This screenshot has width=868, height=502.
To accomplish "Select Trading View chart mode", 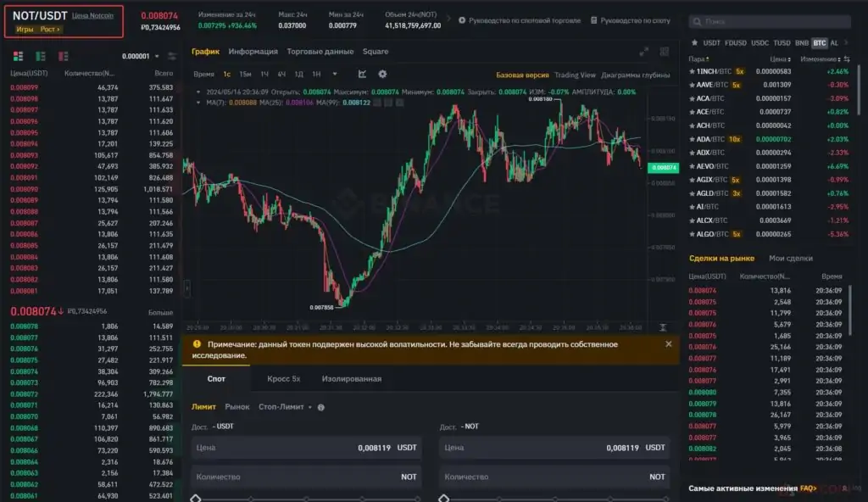I will click(575, 75).
